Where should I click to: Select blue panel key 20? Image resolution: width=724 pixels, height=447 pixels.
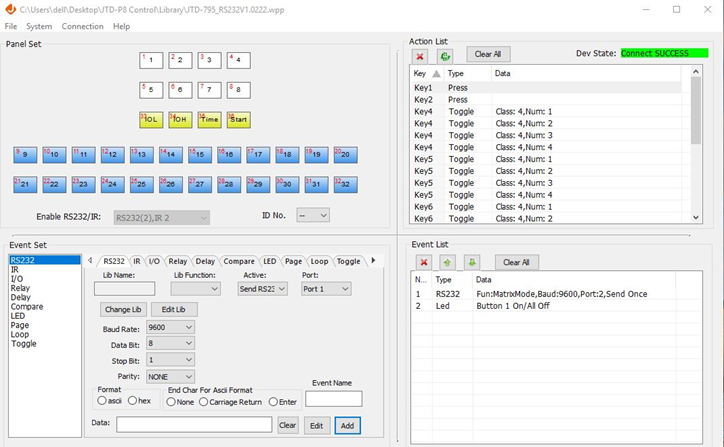pyautogui.click(x=345, y=155)
